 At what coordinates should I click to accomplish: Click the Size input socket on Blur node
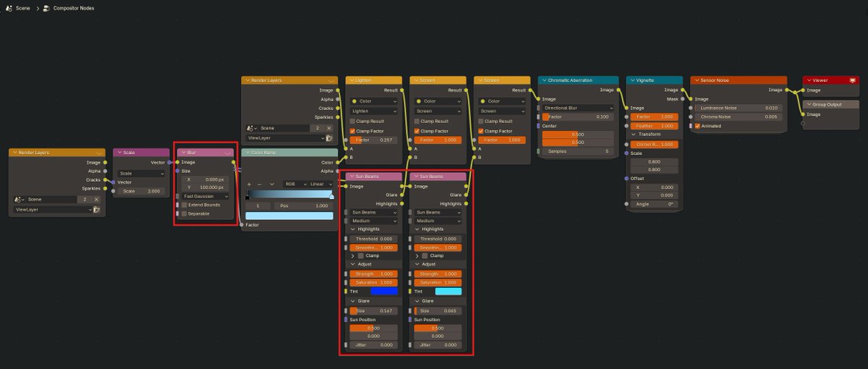177,171
